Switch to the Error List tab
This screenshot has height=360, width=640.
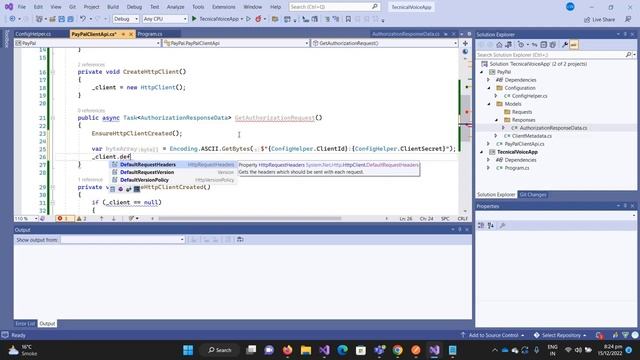pos(25,324)
